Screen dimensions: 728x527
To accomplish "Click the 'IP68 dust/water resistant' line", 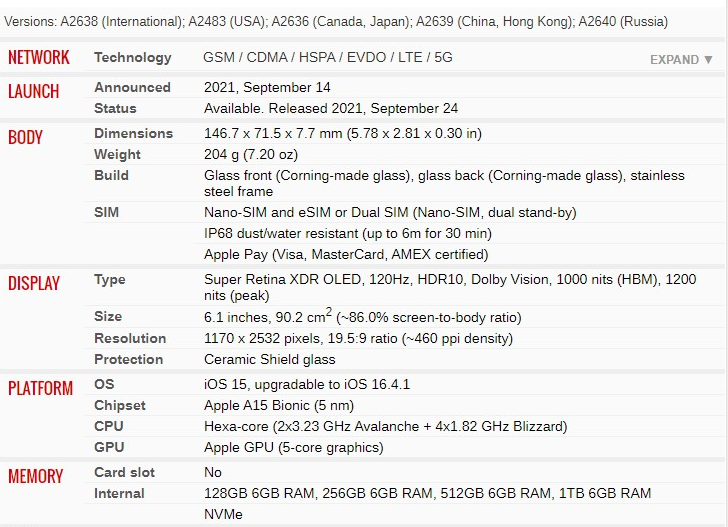I will tap(348, 233).
